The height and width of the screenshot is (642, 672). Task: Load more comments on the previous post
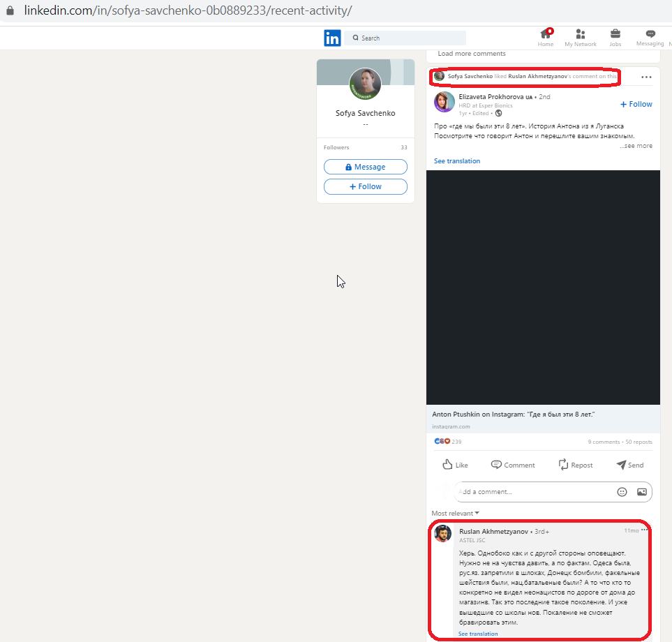(472, 54)
